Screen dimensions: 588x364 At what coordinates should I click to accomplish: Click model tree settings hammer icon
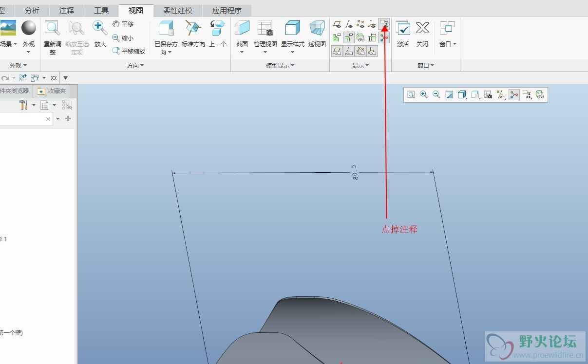(x=23, y=105)
